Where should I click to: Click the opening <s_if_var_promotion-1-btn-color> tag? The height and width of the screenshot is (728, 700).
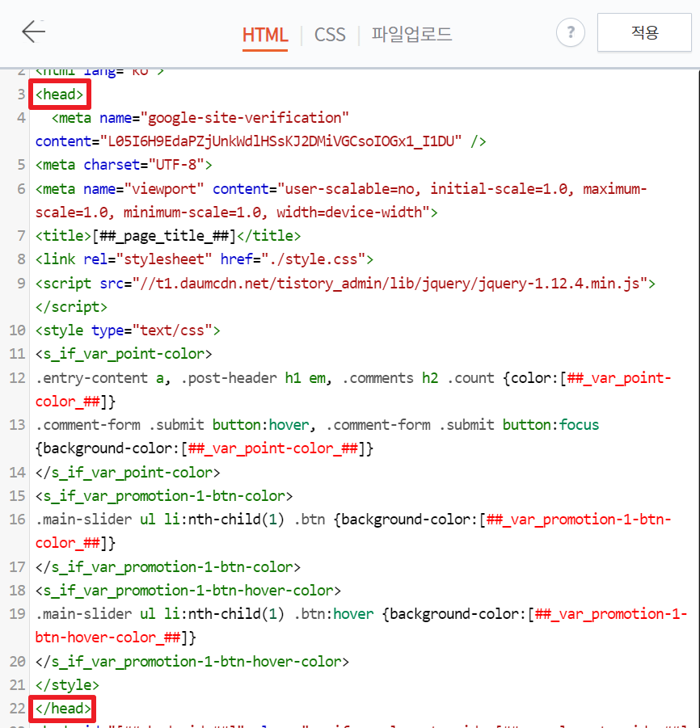pos(164,496)
